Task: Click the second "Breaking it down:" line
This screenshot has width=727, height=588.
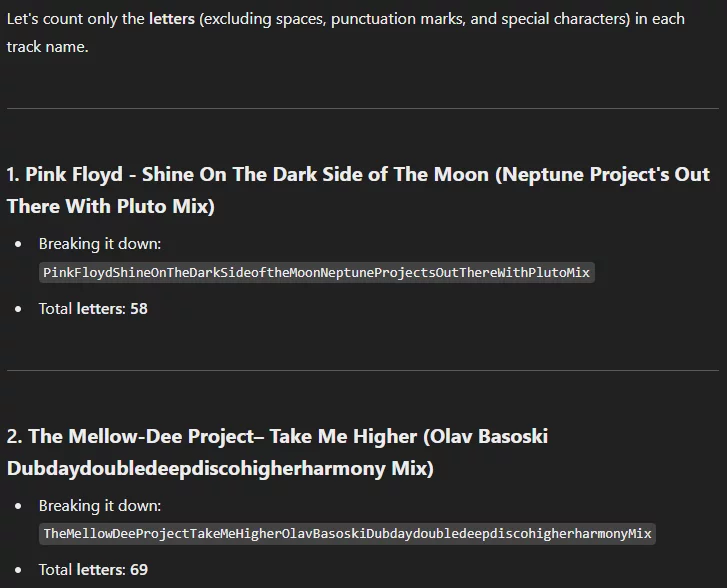Action: point(100,506)
